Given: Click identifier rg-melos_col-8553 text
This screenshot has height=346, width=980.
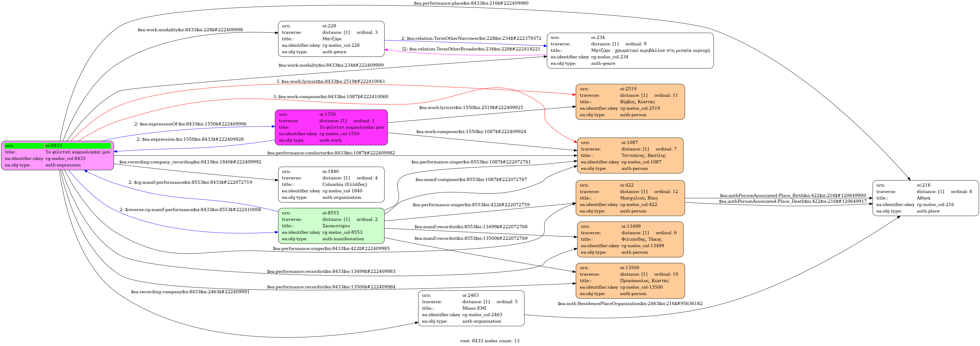Looking at the screenshot, I should click(342, 233).
